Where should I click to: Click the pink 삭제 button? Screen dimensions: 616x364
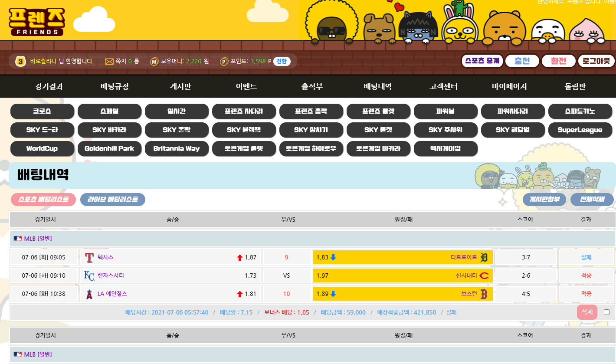pyautogui.click(x=587, y=312)
